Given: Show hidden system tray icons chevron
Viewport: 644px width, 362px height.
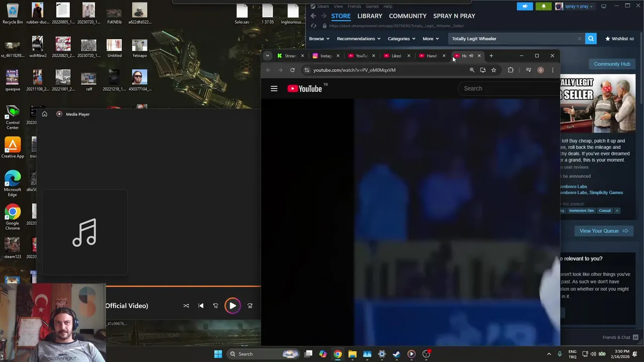Looking at the screenshot, I should [x=549, y=354].
